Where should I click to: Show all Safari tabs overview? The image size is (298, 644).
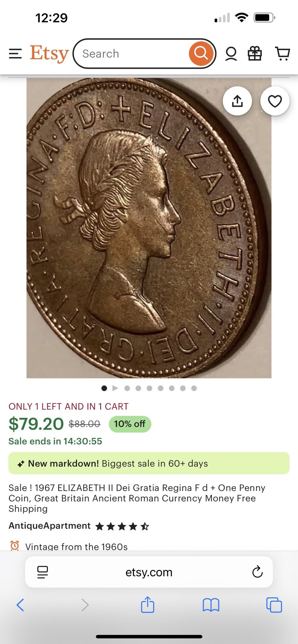(274, 605)
